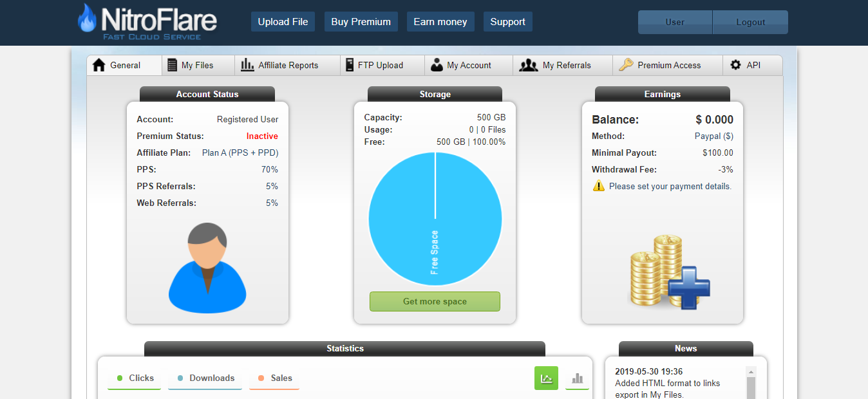Click the person icon on My Account tab

437,65
